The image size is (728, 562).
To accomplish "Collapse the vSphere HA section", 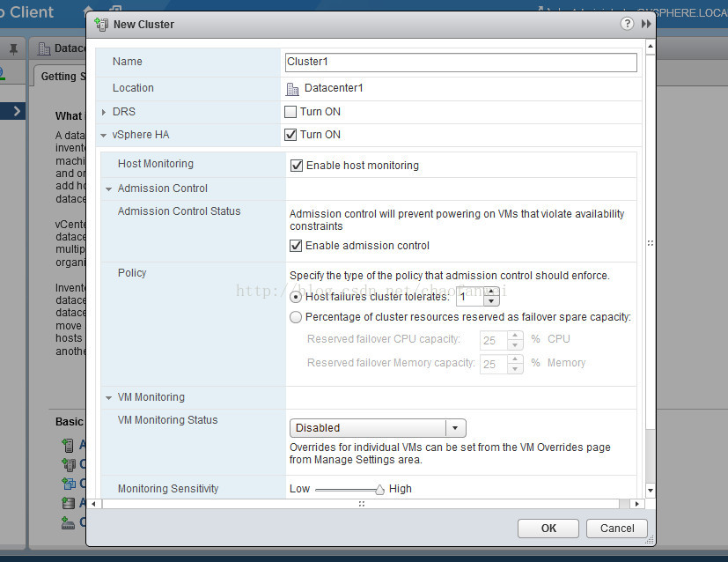I will coord(104,135).
